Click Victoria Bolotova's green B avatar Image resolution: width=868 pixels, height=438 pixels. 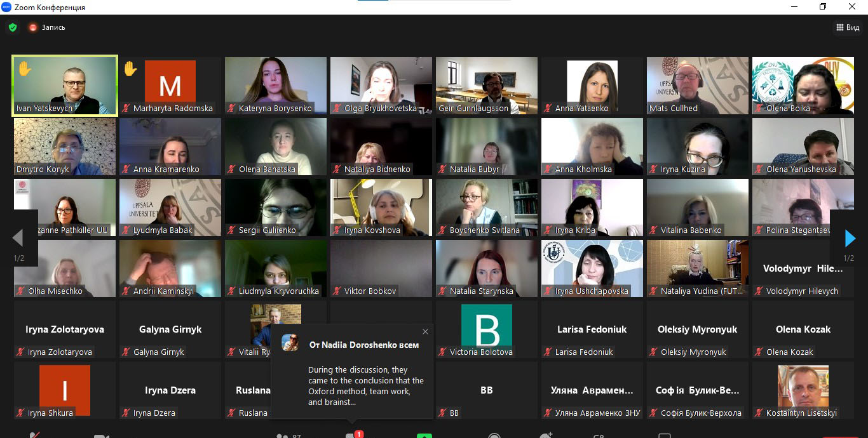click(486, 326)
